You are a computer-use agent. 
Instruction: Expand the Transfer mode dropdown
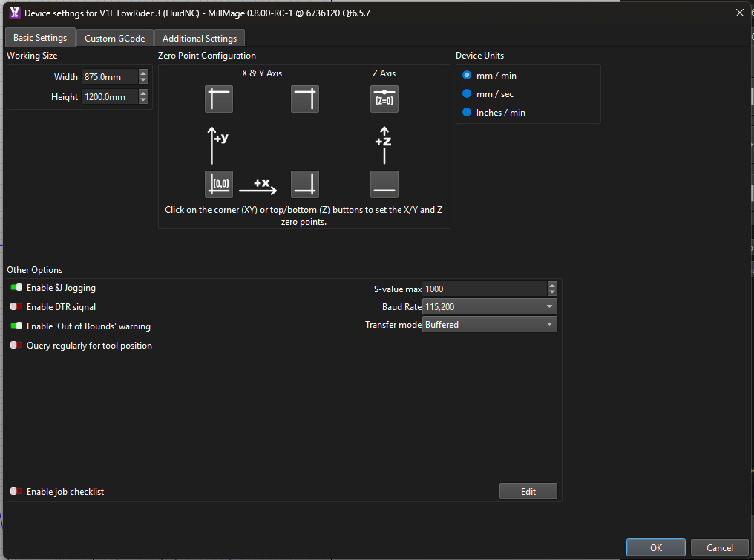point(490,324)
